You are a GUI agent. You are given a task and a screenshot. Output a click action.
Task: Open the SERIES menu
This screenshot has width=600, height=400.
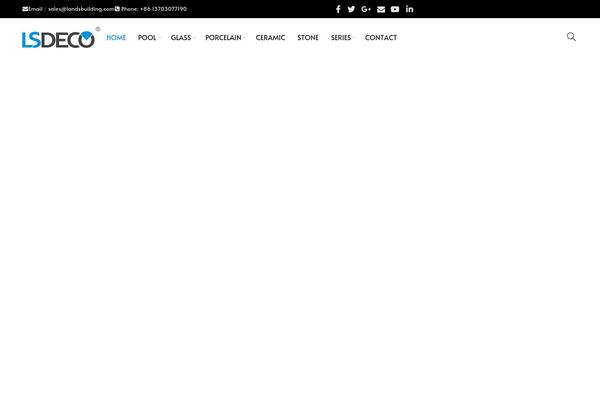[x=341, y=38]
